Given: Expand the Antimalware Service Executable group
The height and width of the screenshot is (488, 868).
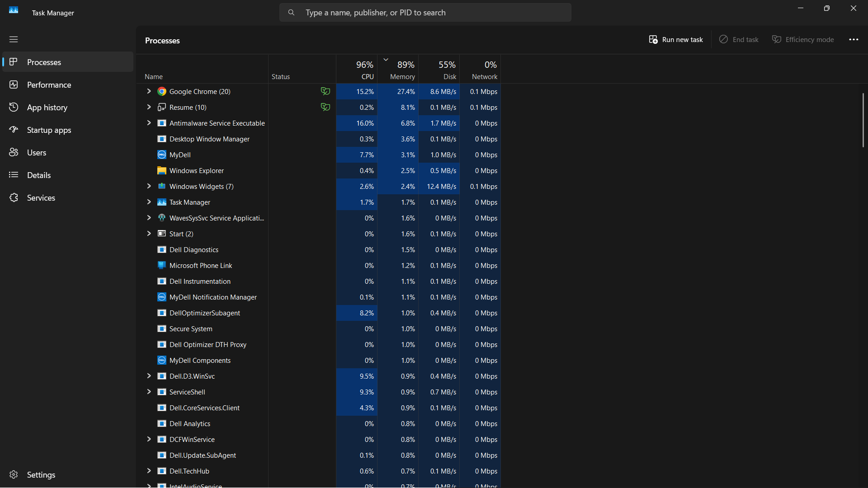Looking at the screenshot, I should pos(149,123).
